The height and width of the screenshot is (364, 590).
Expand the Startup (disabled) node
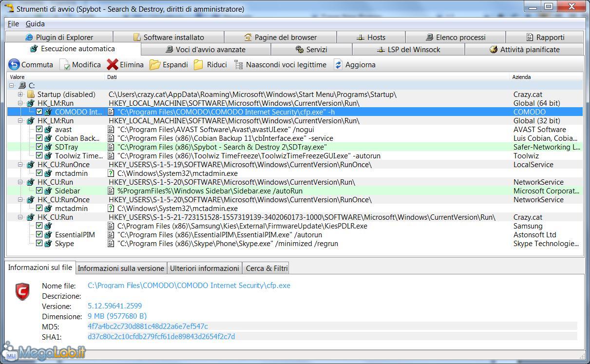click(20, 95)
